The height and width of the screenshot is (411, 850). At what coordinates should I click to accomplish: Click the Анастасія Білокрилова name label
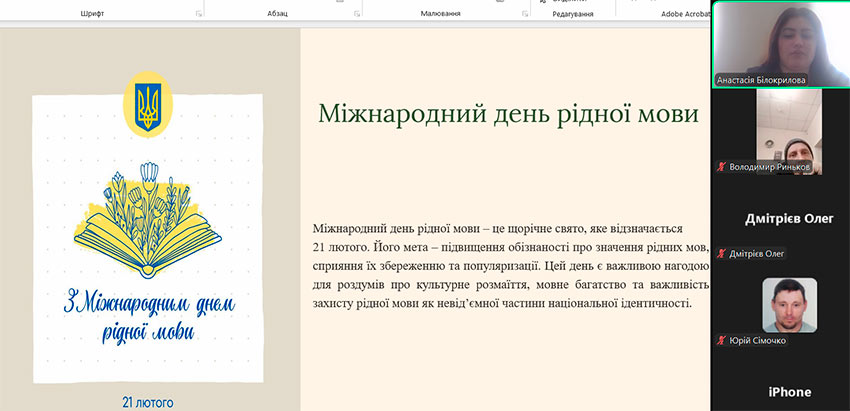(x=762, y=80)
